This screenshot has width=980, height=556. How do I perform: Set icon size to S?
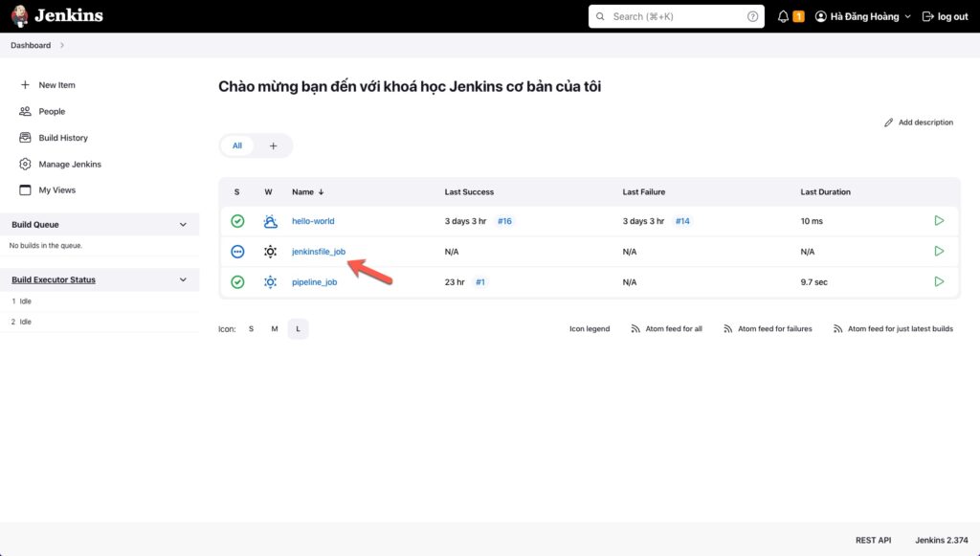click(252, 328)
